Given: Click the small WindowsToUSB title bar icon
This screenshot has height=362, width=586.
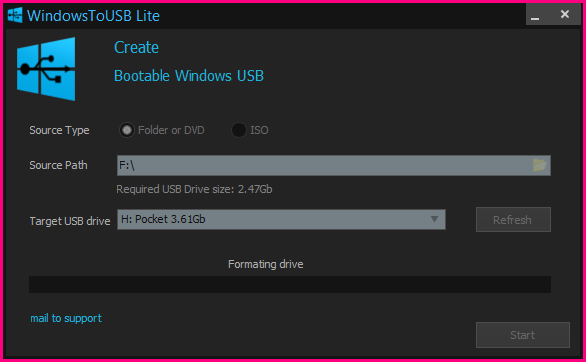Looking at the screenshot, I should pos(15,15).
